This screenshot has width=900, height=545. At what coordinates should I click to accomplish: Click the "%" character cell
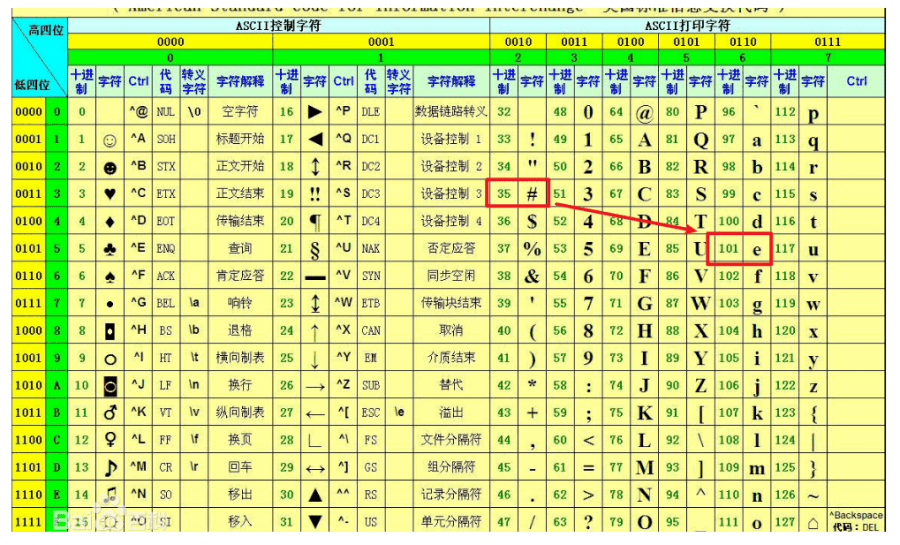[532, 248]
